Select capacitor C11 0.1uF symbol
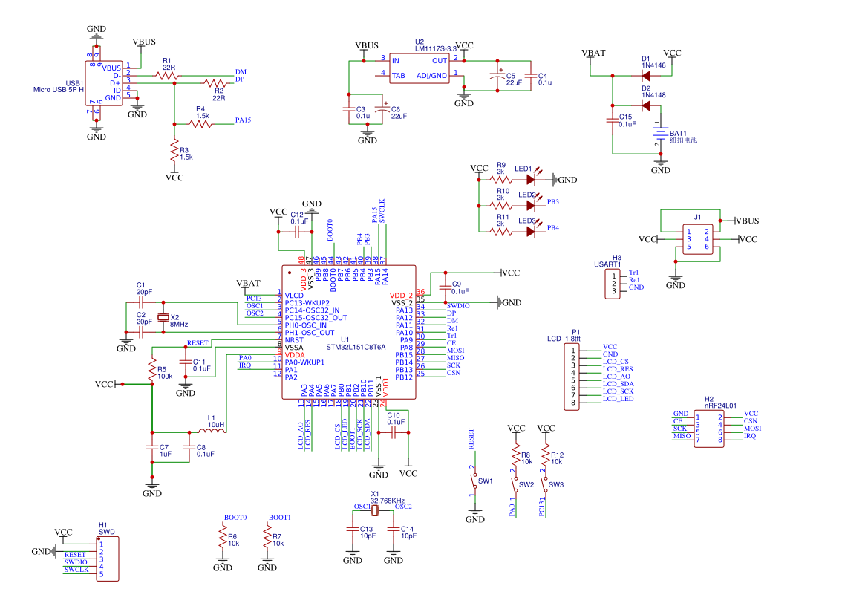This screenshot has height=615, width=868. (x=186, y=362)
